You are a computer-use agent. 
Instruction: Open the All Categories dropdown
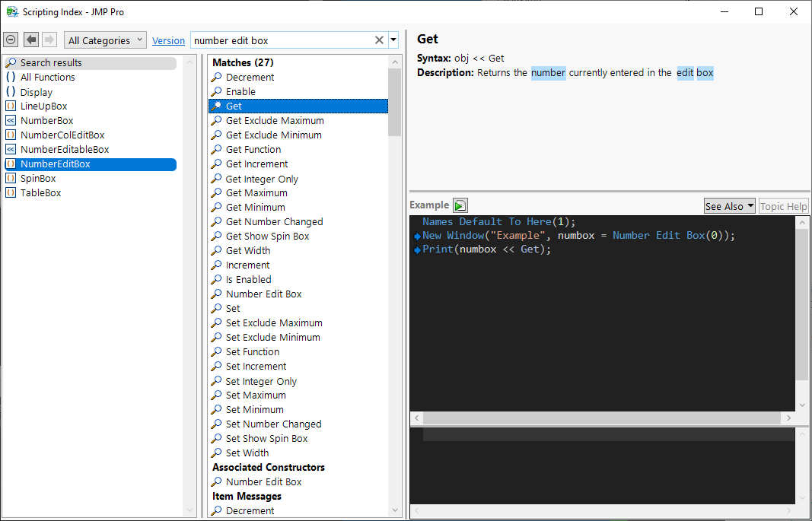(x=106, y=40)
